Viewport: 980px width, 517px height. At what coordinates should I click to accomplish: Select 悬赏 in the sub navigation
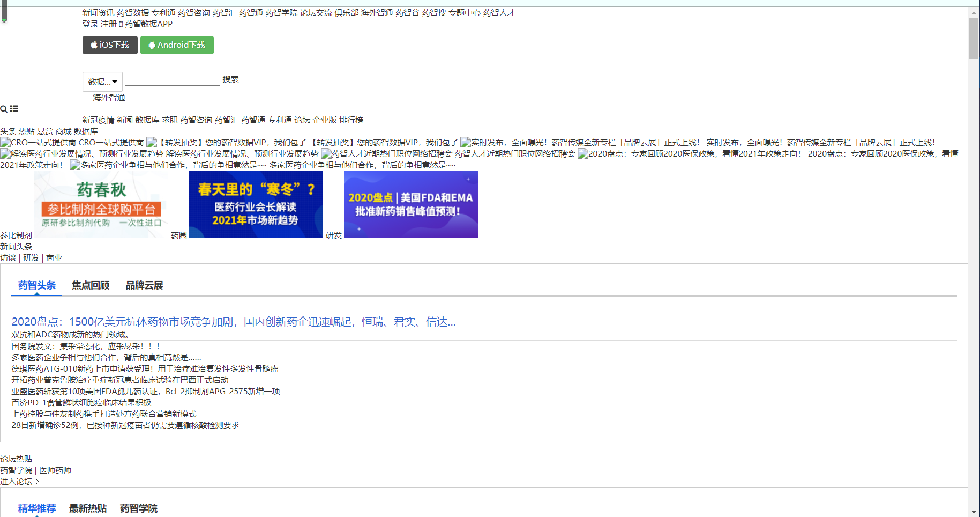[x=45, y=131]
